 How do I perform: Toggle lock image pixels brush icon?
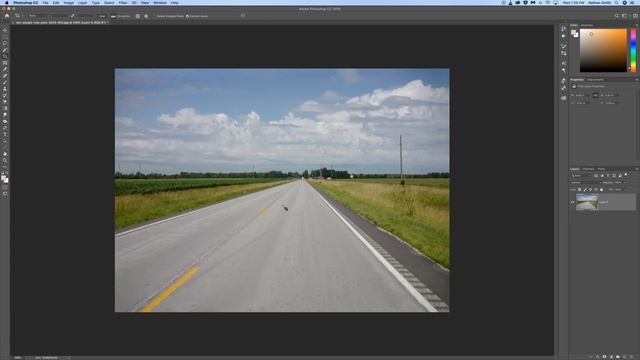pyautogui.click(x=585, y=189)
